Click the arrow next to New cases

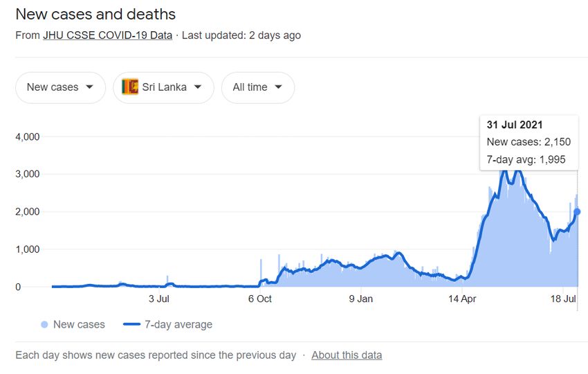[x=89, y=87]
